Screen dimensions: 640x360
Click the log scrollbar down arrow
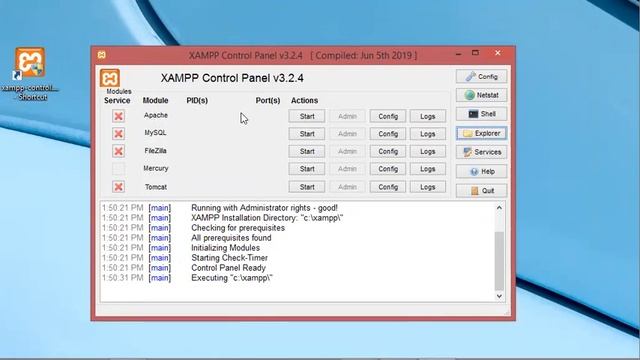click(499, 296)
